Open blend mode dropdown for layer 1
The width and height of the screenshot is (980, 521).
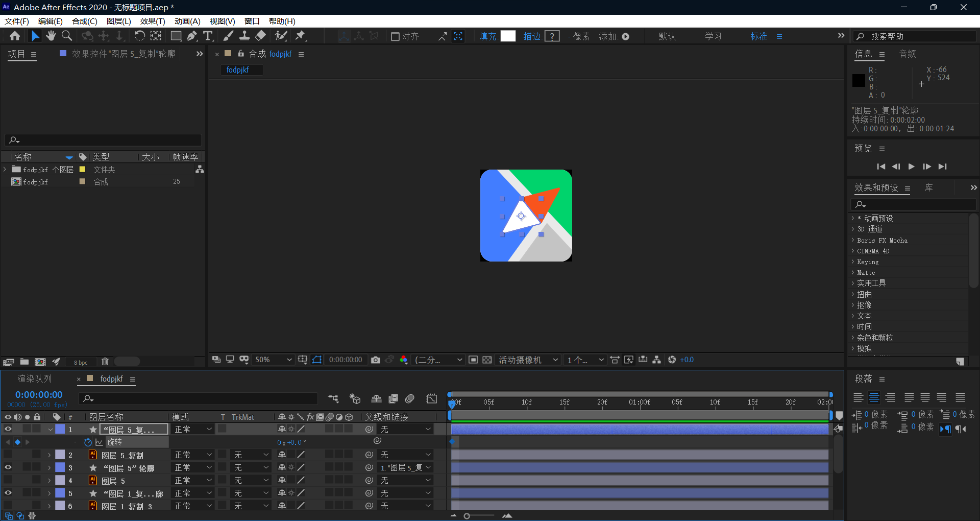click(x=193, y=429)
